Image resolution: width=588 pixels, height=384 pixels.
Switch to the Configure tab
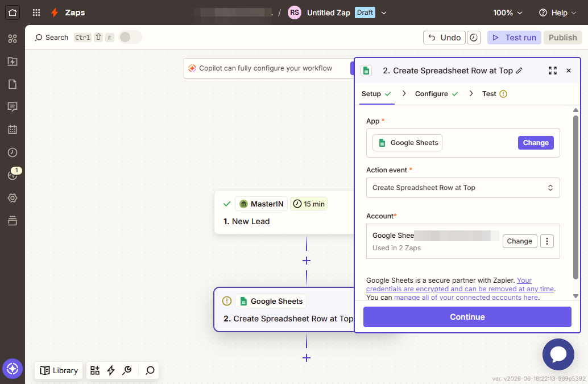coord(437,94)
